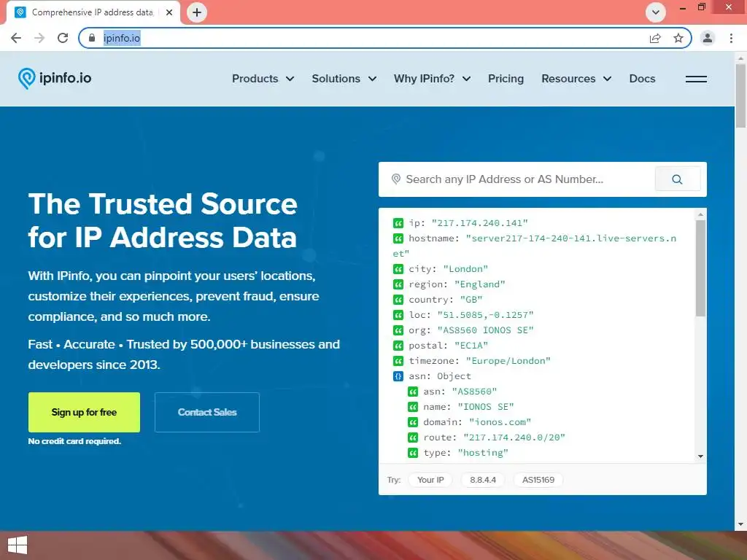Click the quote icon beside ip field
747x560 pixels.
click(398, 223)
